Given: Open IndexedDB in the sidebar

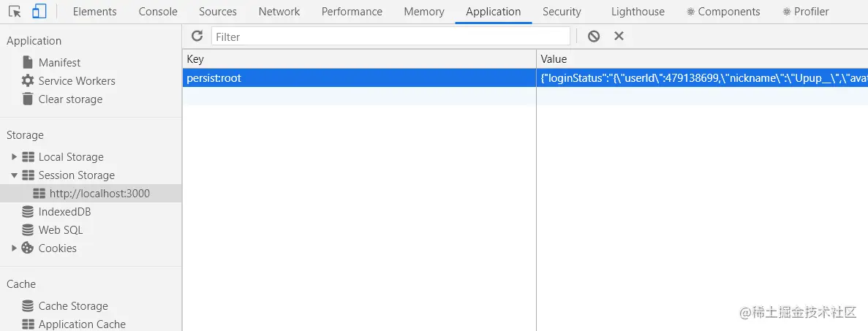Looking at the screenshot, I should pyautogui.click(x=65, y=212).
